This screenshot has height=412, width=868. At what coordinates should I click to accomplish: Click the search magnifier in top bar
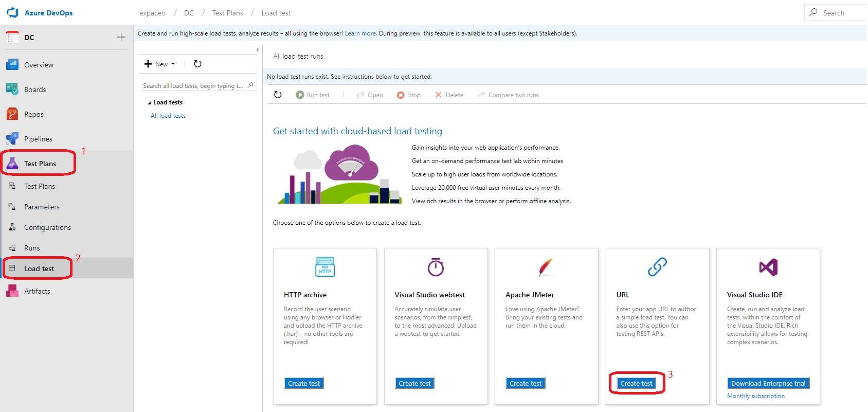(x=813, y=12)
